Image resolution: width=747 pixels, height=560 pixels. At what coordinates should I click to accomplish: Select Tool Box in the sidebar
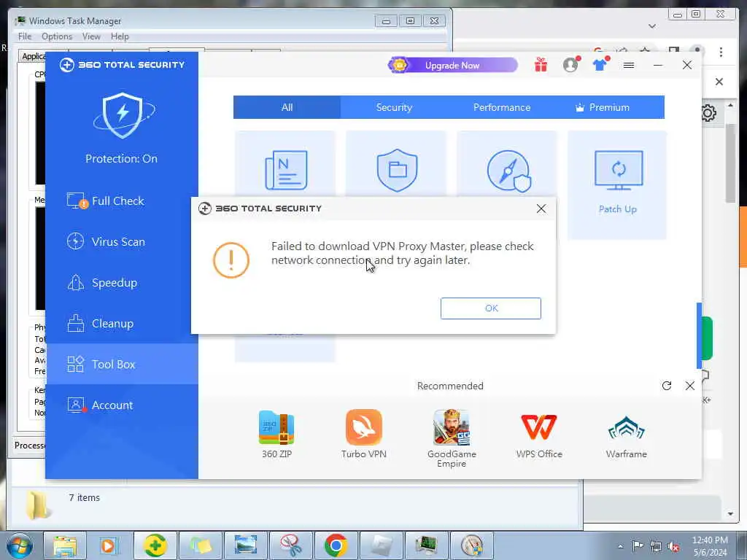point(122,365)
